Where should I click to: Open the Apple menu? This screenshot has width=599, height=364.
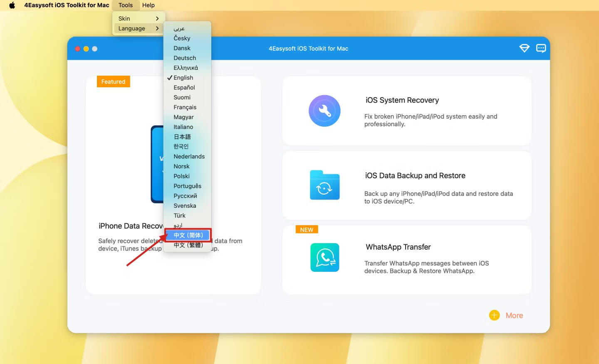click(12, 5)
